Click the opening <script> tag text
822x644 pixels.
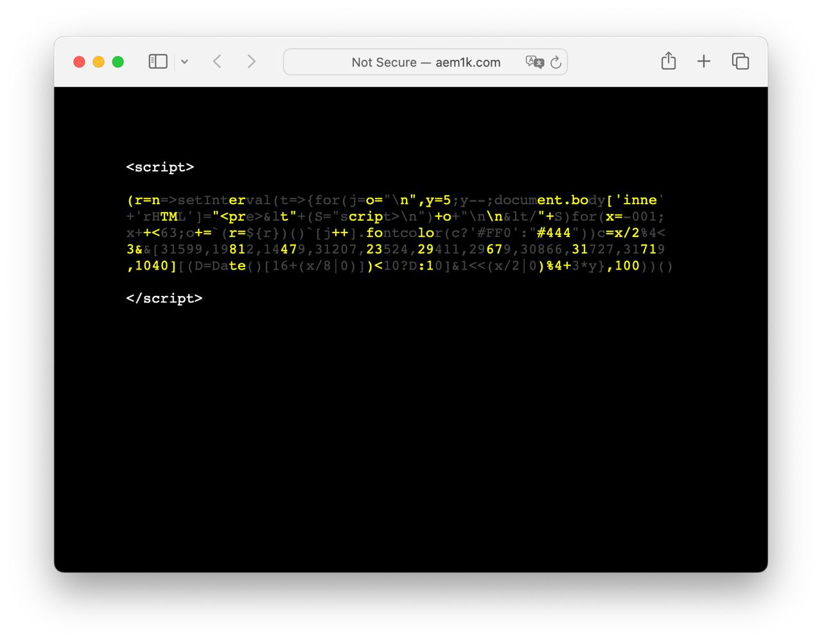(x=160, y=167)
